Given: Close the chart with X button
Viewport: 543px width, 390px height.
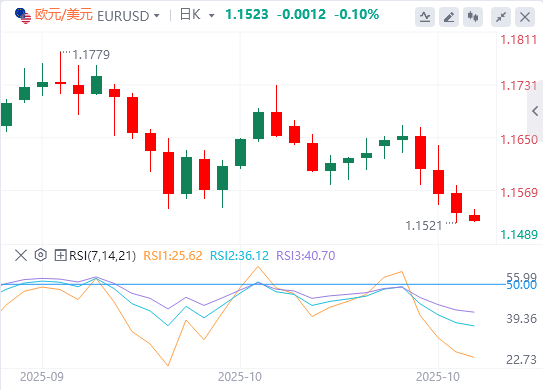Looking at the screenshot, I should [x=525, y=17].
